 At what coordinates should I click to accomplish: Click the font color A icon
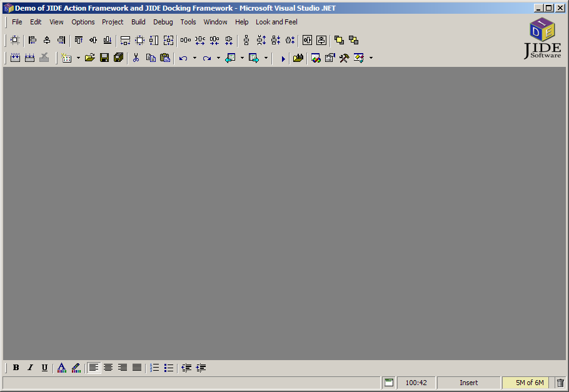coord(62,368)
